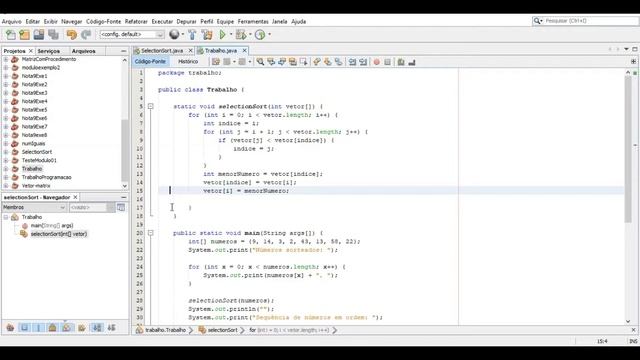Switch to the Arquivos tab
The height and width of the screenshot is (360, 640).
coord(83,51)
